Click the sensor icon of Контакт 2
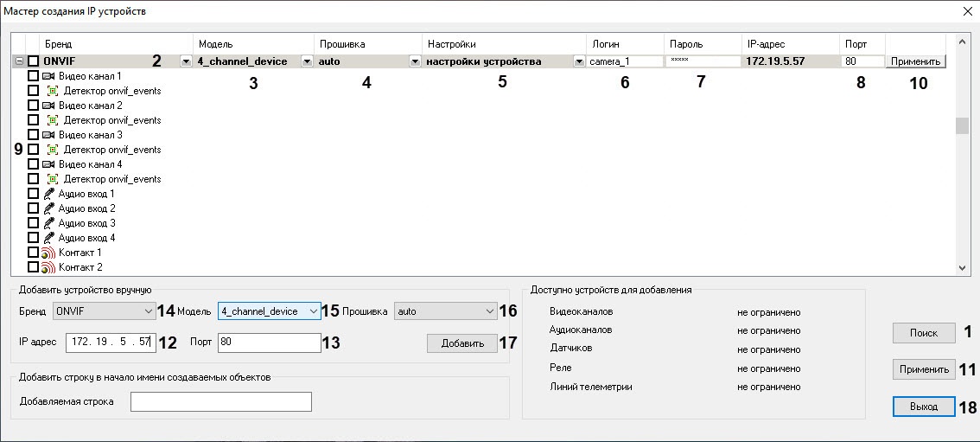The image size is (980, 442). tap(48, 267)
